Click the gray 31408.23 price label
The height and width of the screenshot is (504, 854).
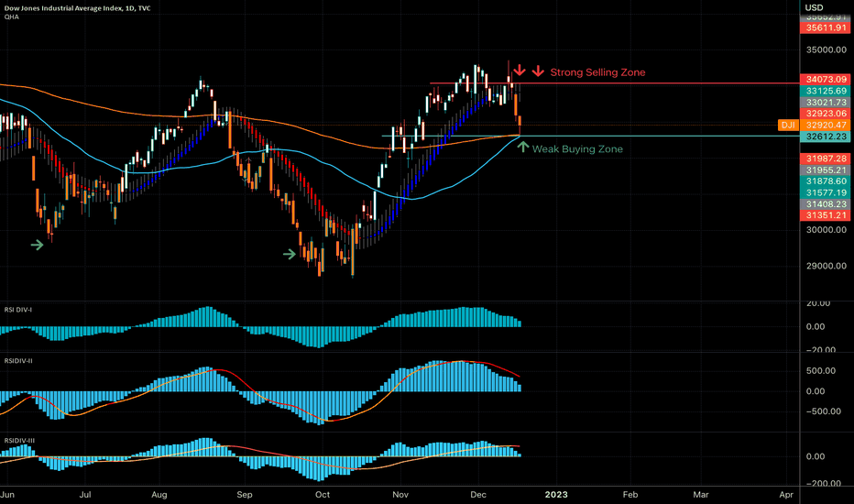825,203
